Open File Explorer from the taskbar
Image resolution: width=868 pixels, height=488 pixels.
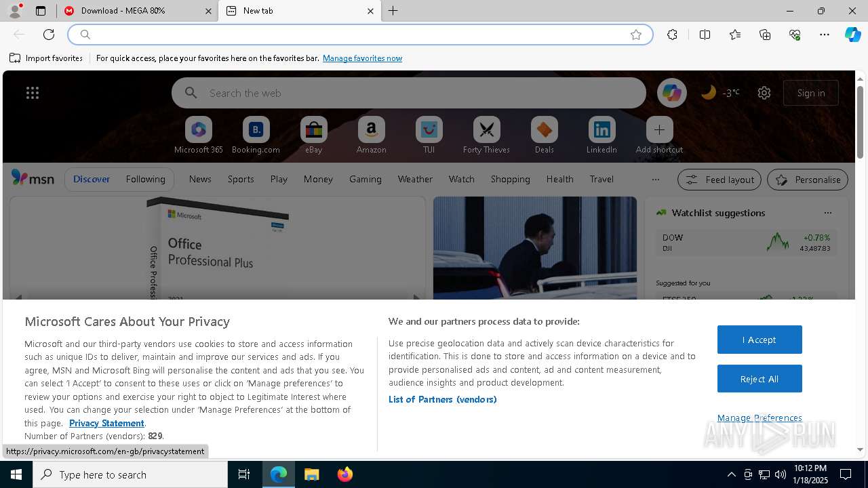pos(312,474)
